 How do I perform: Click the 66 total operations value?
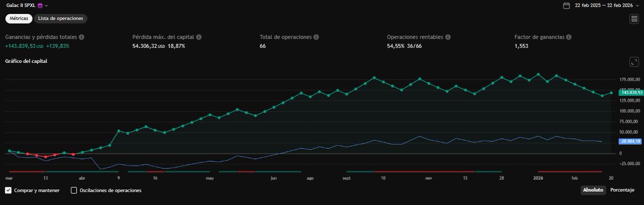tap(262, 46)
